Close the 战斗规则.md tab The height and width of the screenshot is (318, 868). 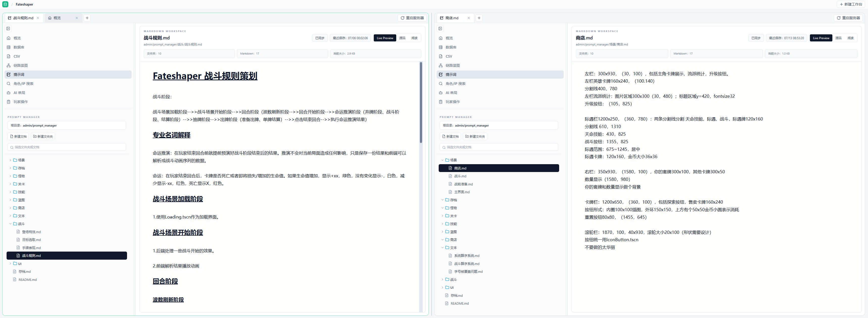pyautogui.click(x=38, y=18)
